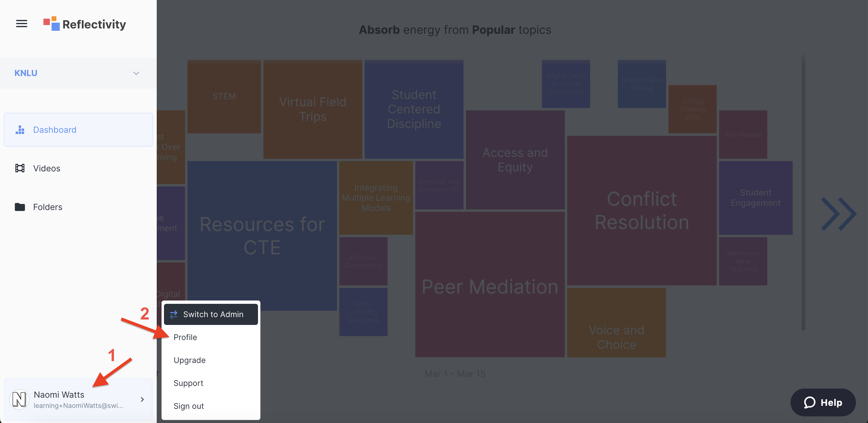
Task: Click the hamburger menu icon
Action: tap(22, 24)
